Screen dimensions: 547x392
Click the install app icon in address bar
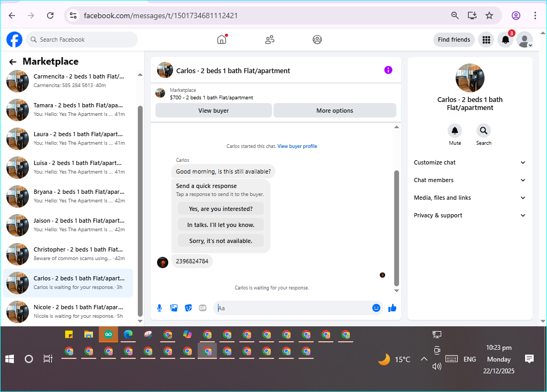(472, 15)
